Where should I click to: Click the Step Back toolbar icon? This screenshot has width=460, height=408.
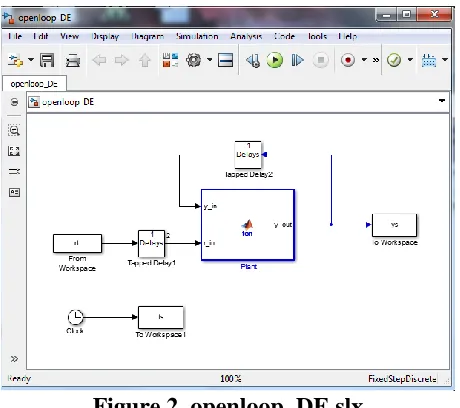point(253,60)
